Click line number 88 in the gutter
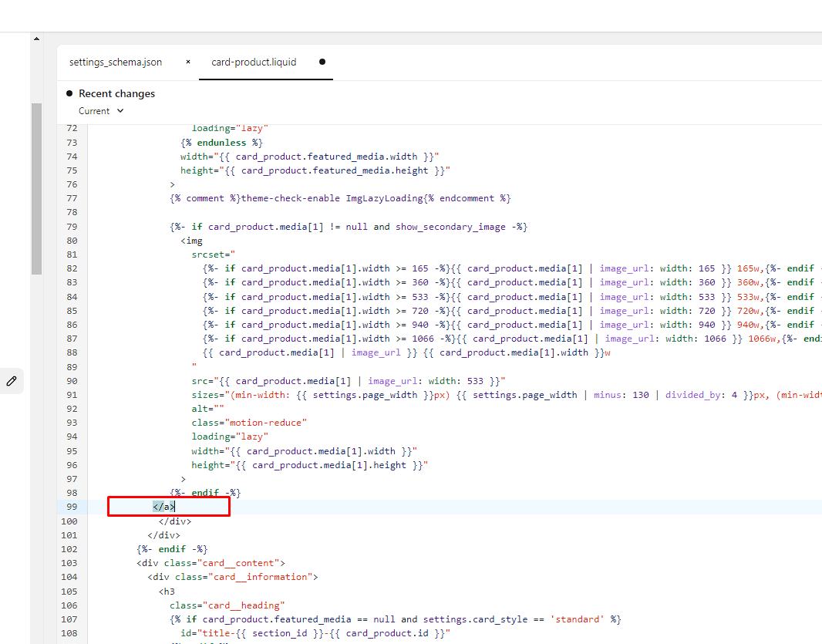This screenshot has height=644, width=822. pyautogui.click(x=72, y=352)
